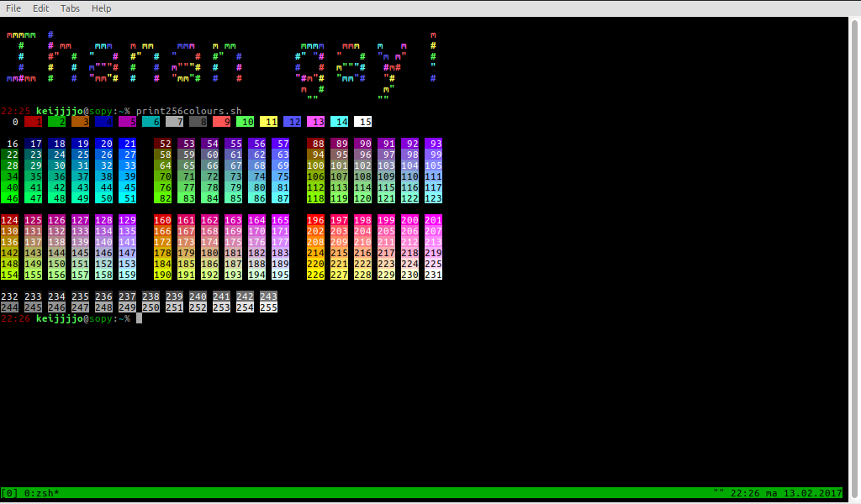861x504 pixels.
Task: Select grayscale cell 255
Action: [268, 307]
